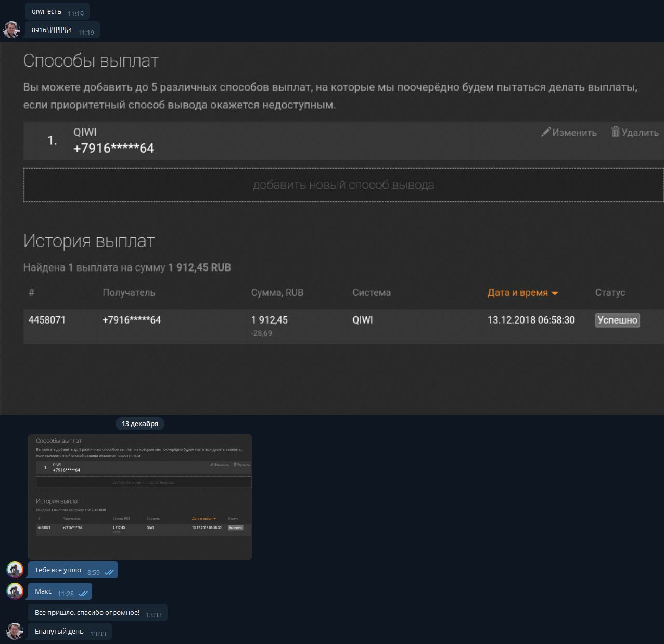Click date 13.12.2018 06:58:30
Screen dimensions: 664x644
pos(531,320)
